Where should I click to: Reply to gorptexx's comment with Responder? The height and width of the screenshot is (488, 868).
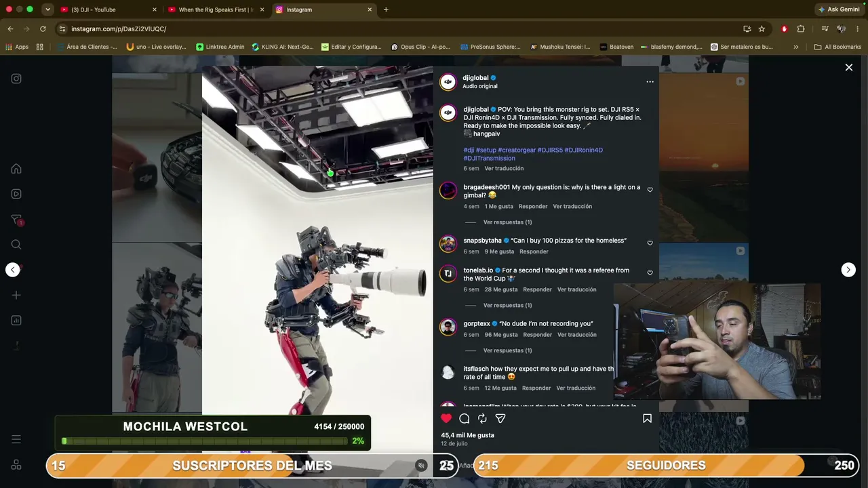click(x=538, y=335)
